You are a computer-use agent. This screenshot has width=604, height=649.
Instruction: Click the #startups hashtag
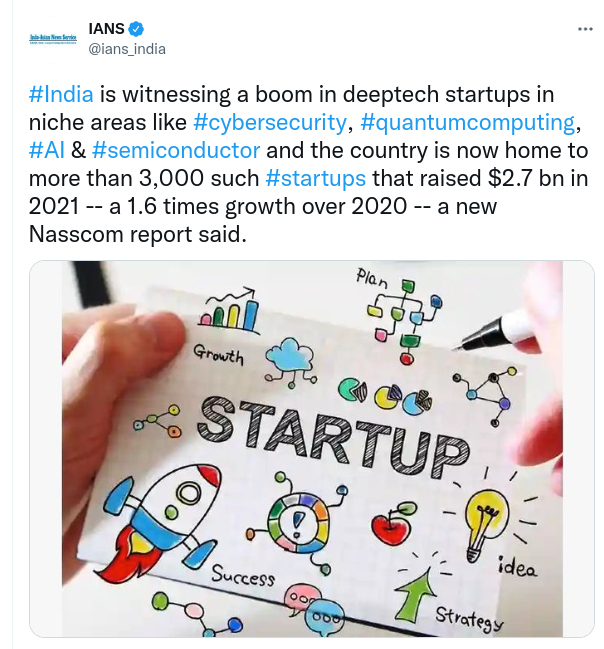click(315, 178)
